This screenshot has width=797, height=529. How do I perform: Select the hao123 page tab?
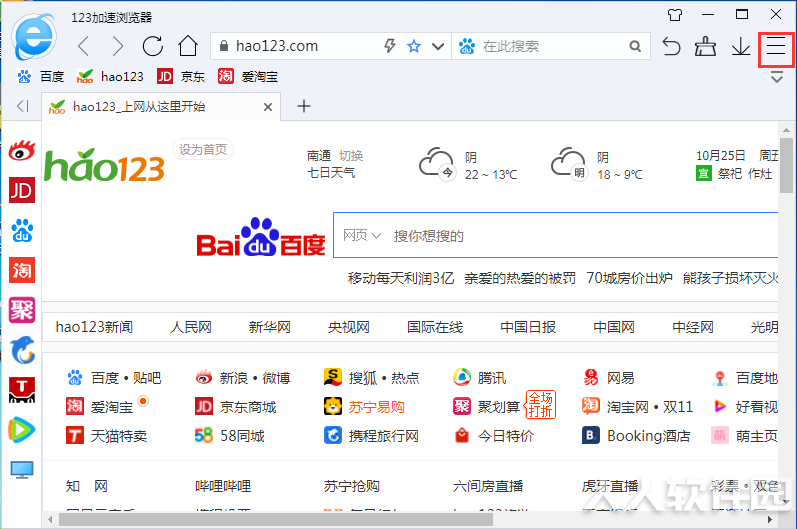(x=161, y=107)
